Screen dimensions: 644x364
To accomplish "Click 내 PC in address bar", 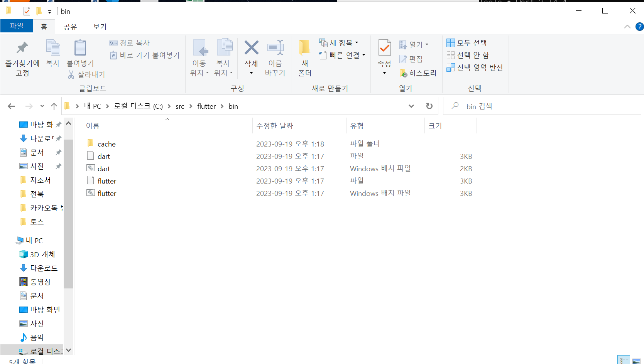I will point(93,106).
